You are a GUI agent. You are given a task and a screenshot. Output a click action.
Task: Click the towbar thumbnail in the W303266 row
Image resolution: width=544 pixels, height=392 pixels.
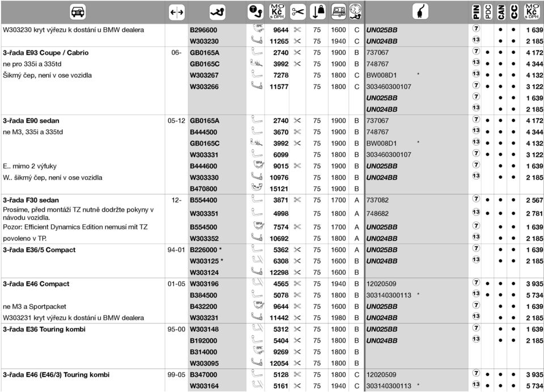[x=257, y=86]
